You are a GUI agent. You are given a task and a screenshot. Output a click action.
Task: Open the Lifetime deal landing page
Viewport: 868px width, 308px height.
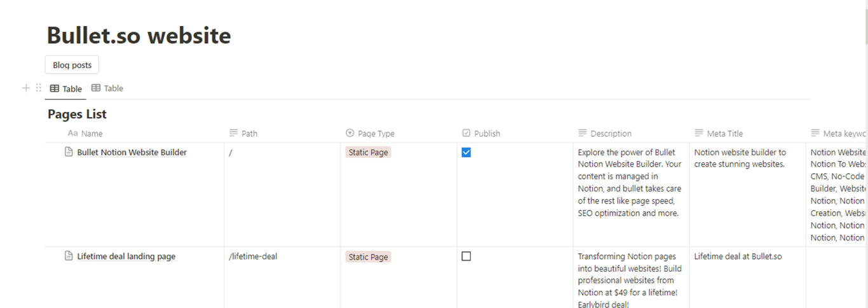tap(126, 257)
